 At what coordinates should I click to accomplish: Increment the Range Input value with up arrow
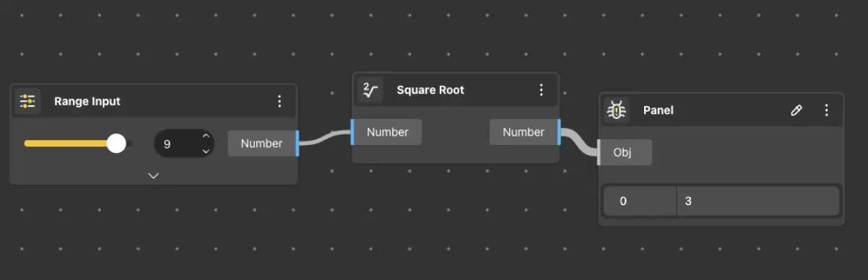pos(206,136)
